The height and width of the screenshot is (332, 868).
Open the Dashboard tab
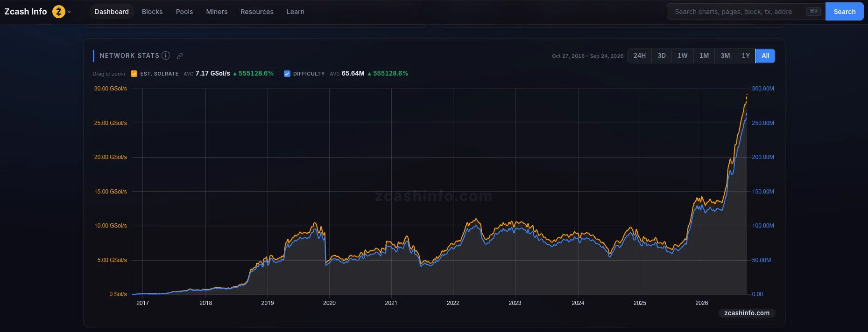(112, 12)
